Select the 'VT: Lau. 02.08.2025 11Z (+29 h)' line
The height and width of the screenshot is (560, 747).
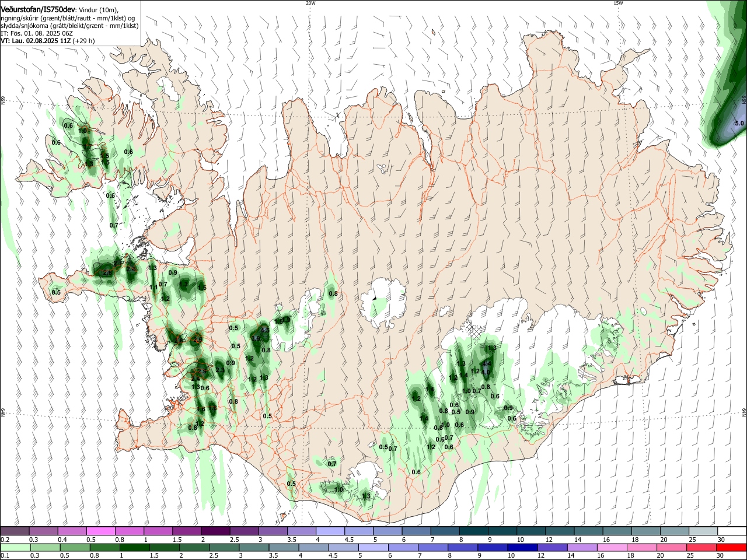point(48,41)
